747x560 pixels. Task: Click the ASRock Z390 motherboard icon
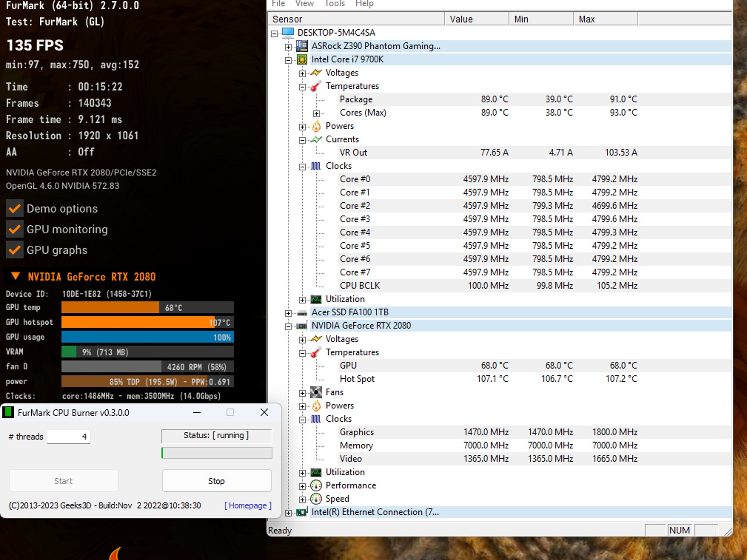point(302,46)
